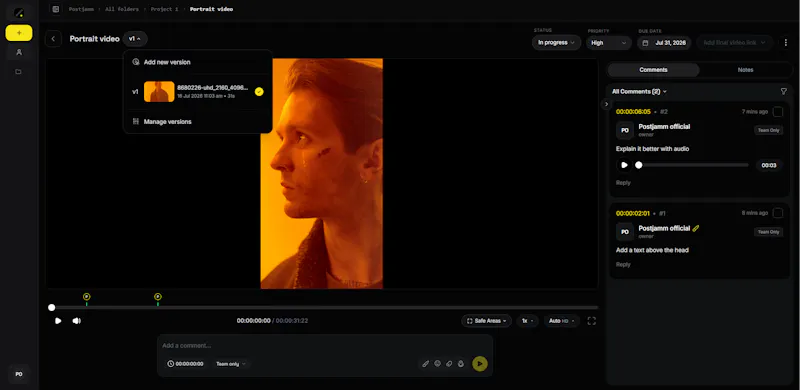Click the 00:03 audio duration label
800x390 pixels.
tap(769, 165)
